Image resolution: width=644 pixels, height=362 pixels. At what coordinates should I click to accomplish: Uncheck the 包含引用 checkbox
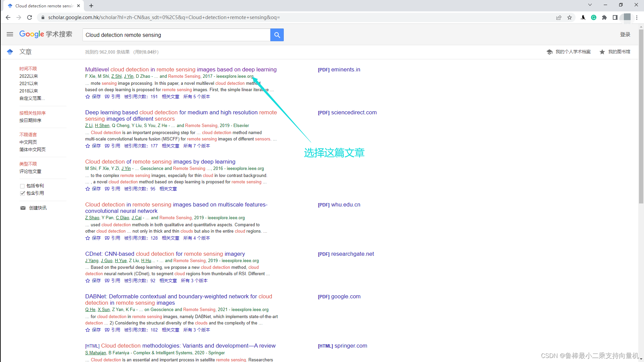pos(22,193)
